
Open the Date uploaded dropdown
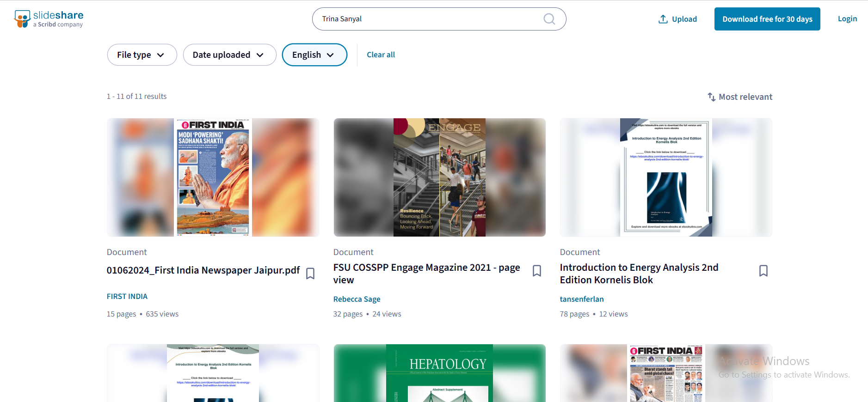click(x=229, y=55)
